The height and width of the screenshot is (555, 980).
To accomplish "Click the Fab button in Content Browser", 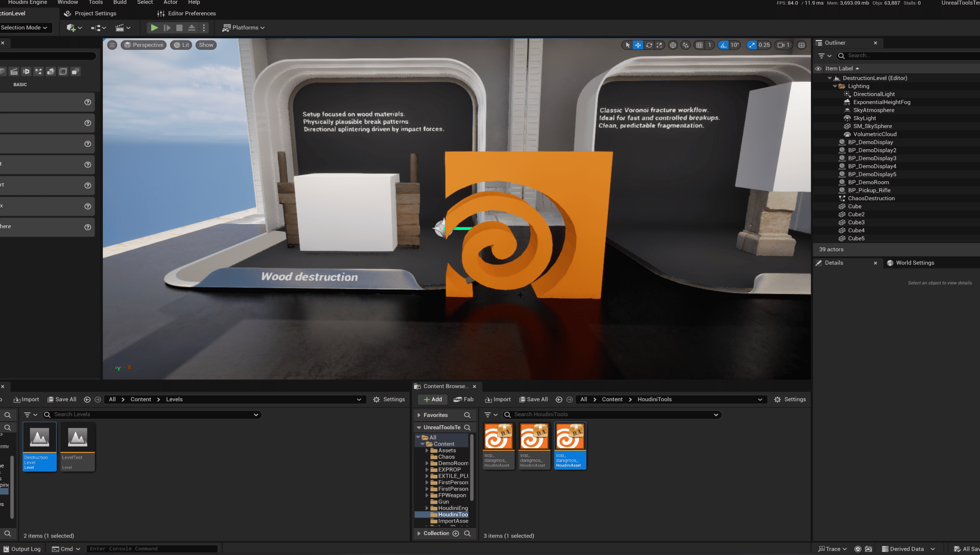I will point(463,399).
